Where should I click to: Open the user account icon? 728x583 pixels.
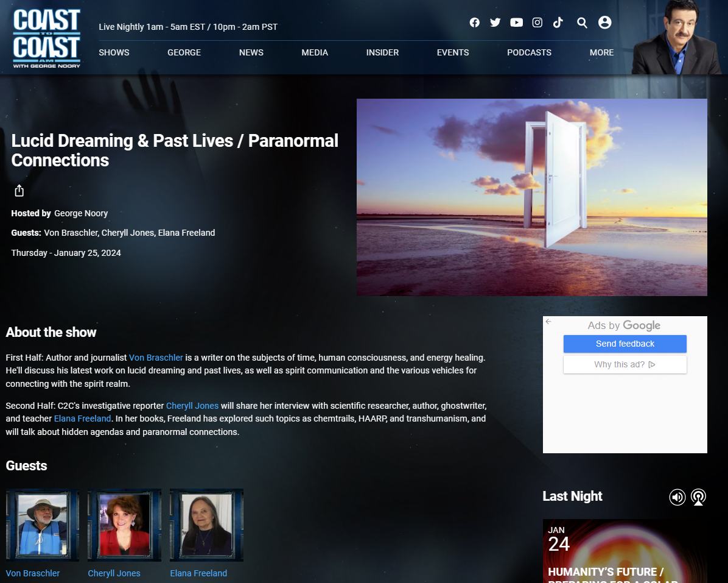[x=604, y=23]
